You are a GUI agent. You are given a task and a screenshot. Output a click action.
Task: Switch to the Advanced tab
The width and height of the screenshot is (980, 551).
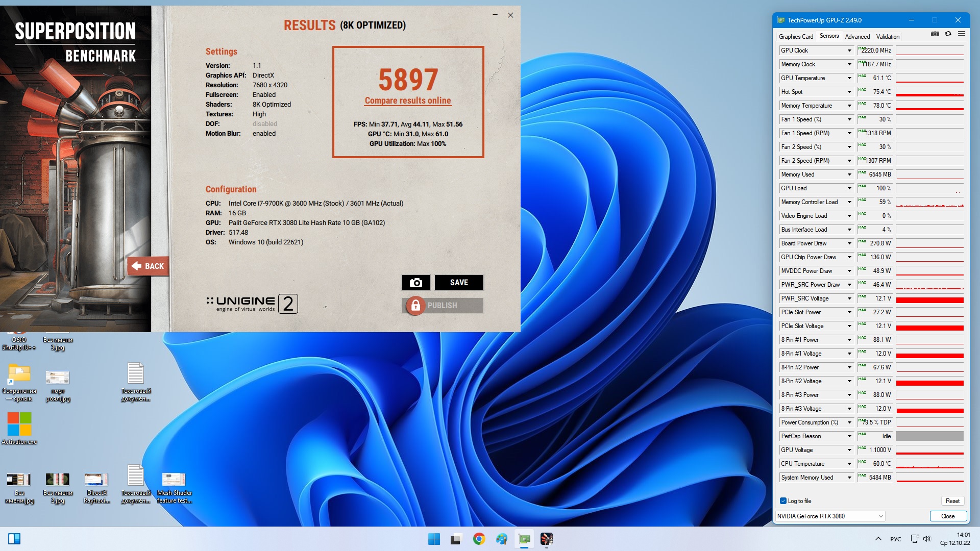(857, 37)
